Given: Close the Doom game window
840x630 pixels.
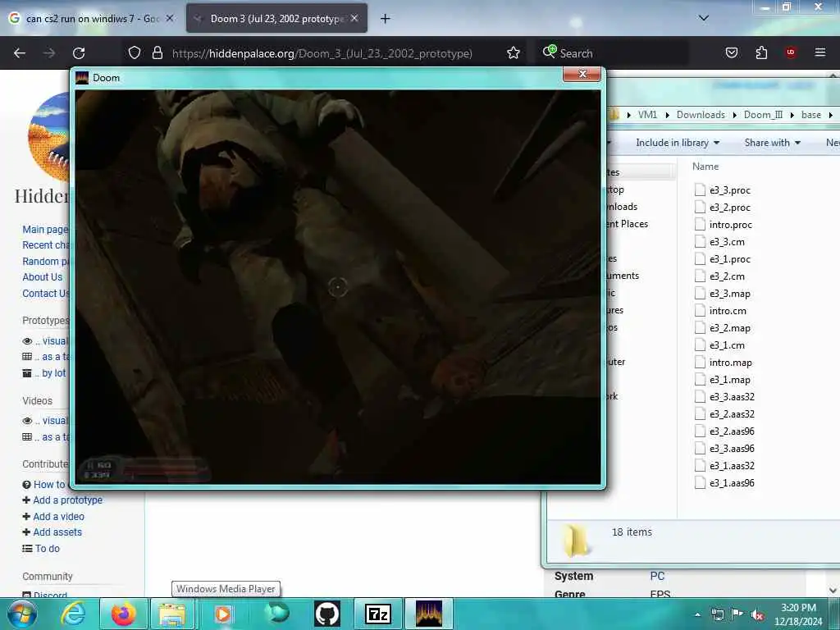Looking at the screenshot, I should 582,75.
